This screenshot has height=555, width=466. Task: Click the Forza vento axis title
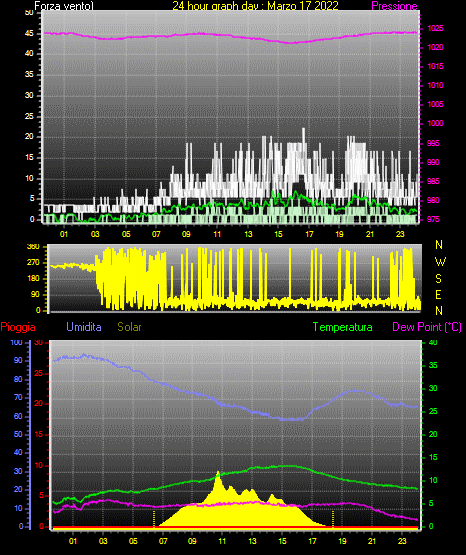click(64, 6)
